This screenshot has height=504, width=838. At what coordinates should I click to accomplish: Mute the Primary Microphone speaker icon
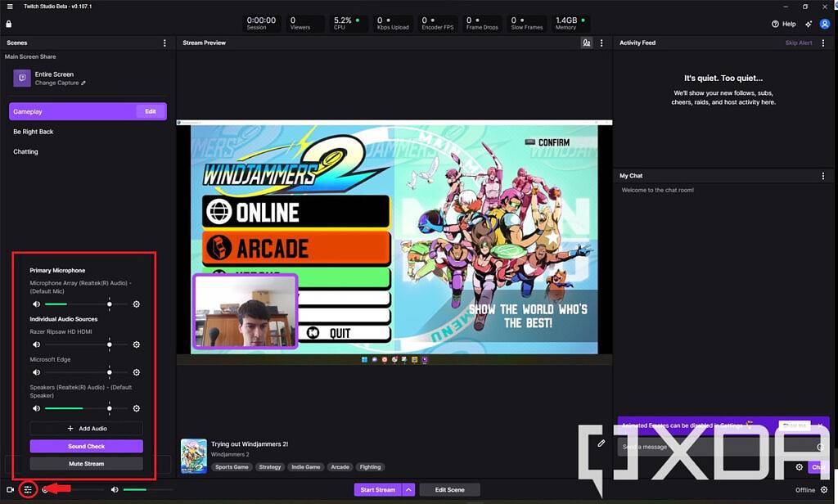pos(36,304)
